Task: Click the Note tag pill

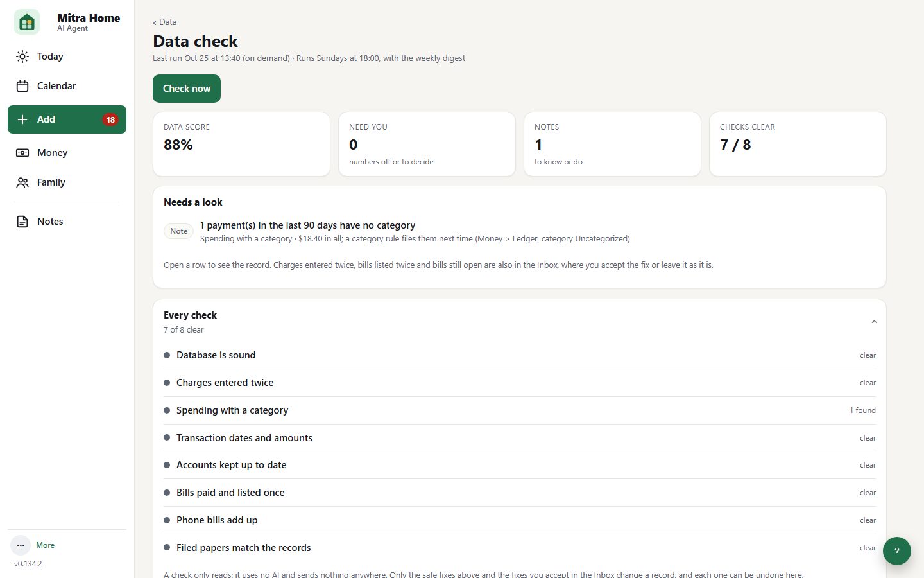Action: click(x=179, y=231)
